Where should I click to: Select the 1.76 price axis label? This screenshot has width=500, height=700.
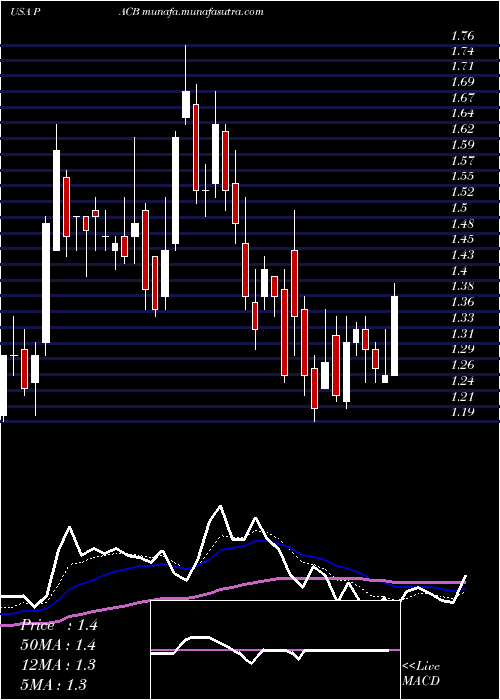click(x=462, y=36)
